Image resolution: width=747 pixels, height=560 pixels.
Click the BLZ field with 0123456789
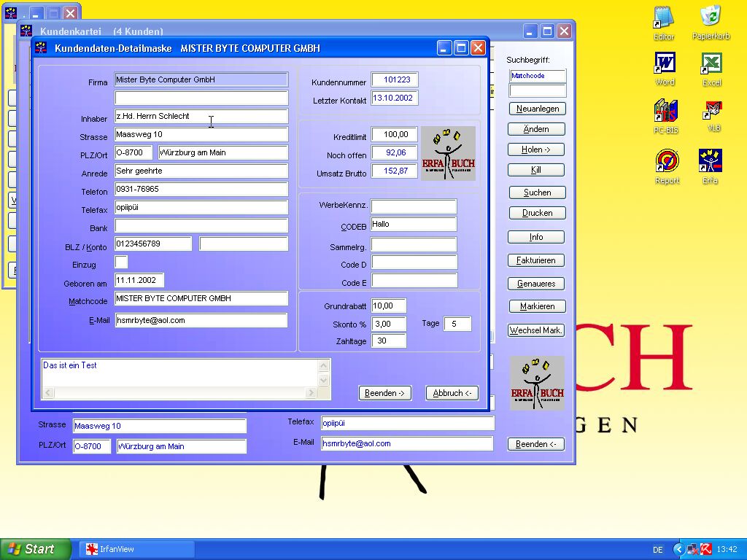click(x=153, y=244)
